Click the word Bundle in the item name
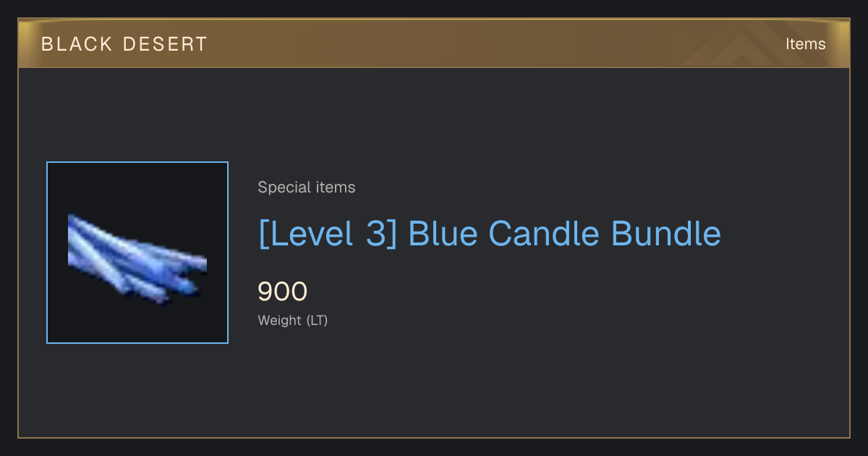 click(x=666, y=234)
